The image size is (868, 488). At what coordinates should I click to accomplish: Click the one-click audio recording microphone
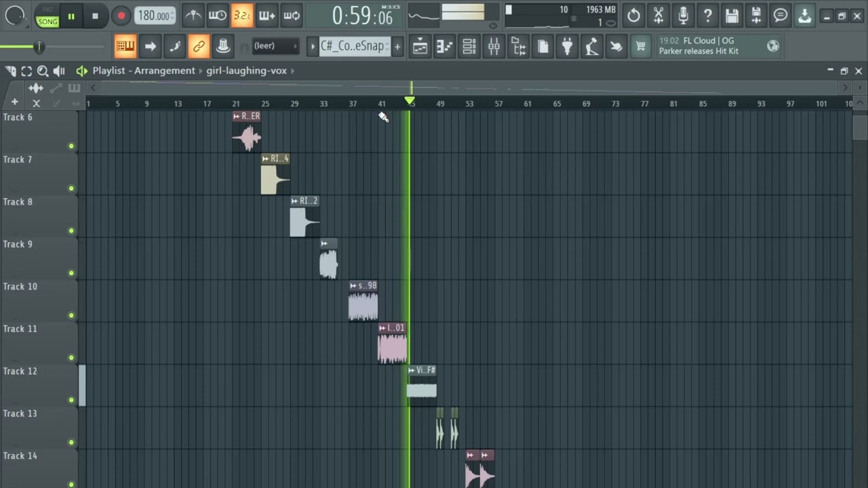[x=683, y=15]
